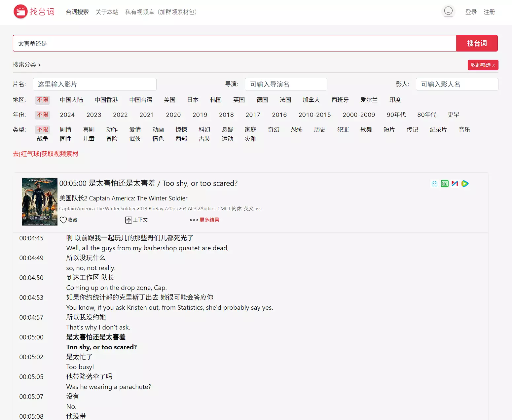
Task: Click the heart 收藏 favorite icon
Action: 63,220
